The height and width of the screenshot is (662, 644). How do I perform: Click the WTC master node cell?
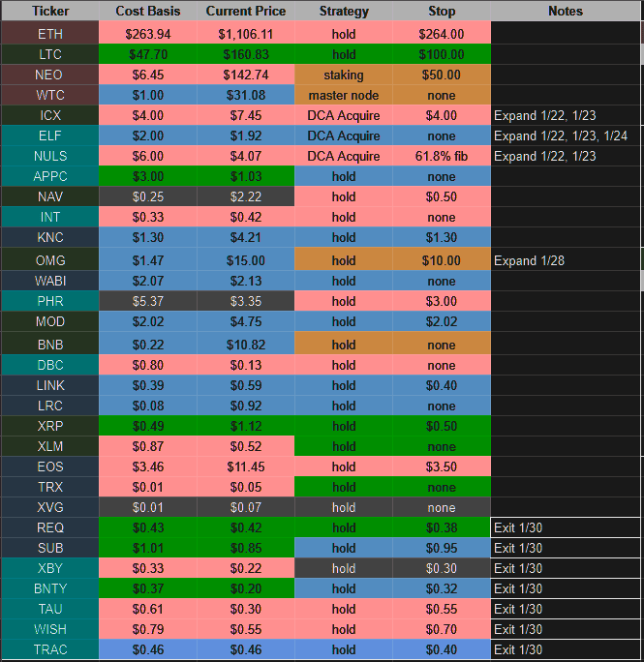[344, 95]
